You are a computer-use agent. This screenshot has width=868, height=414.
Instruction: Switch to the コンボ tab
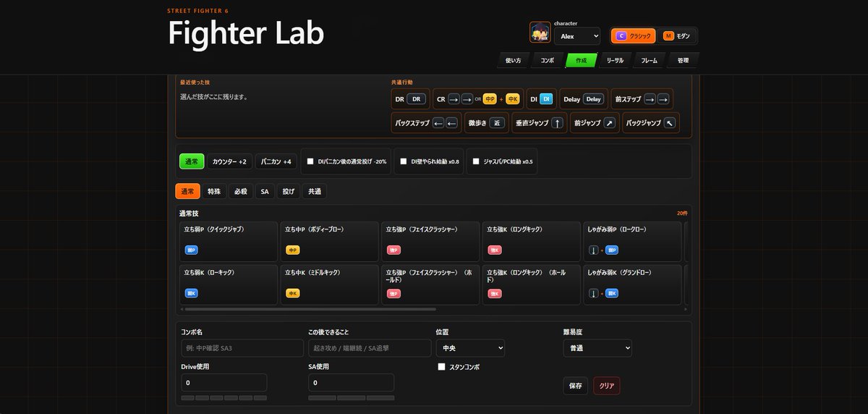click(x=547, y=61)
